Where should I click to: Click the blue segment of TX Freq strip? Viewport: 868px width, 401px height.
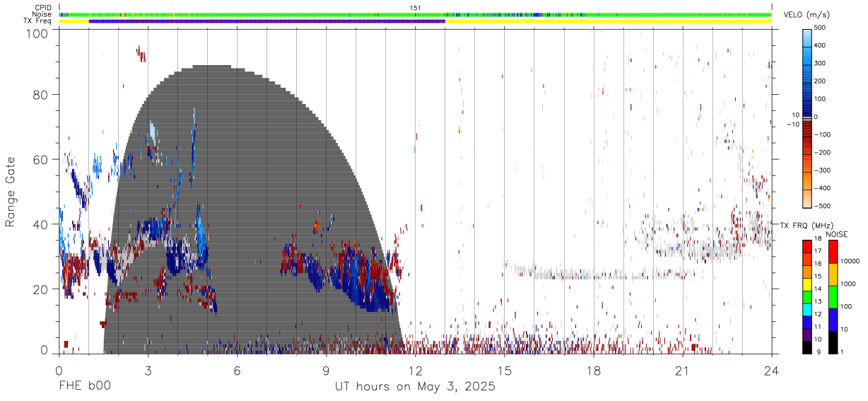266,21
